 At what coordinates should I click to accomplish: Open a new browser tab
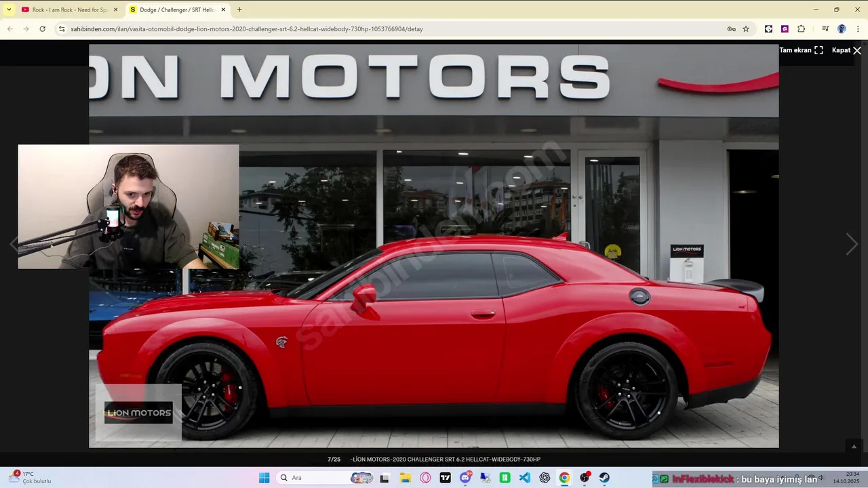pyautogui.click(x=239, y=9)
